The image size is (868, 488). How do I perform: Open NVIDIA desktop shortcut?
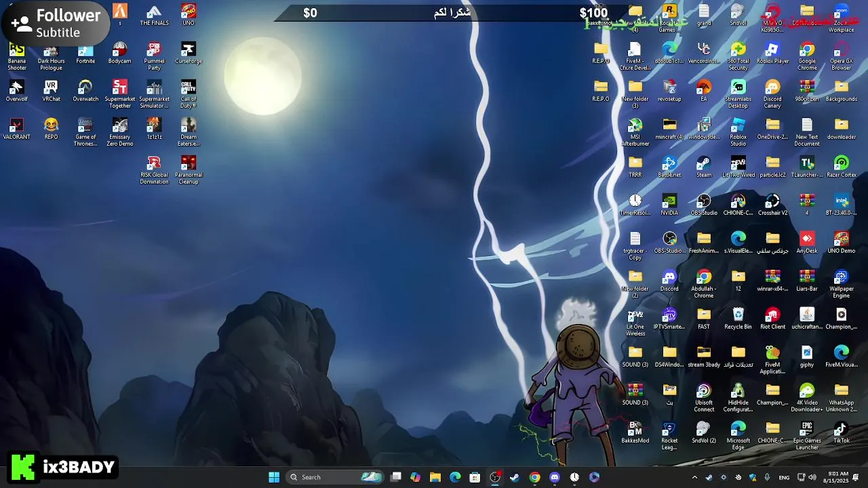pos(669,205)
